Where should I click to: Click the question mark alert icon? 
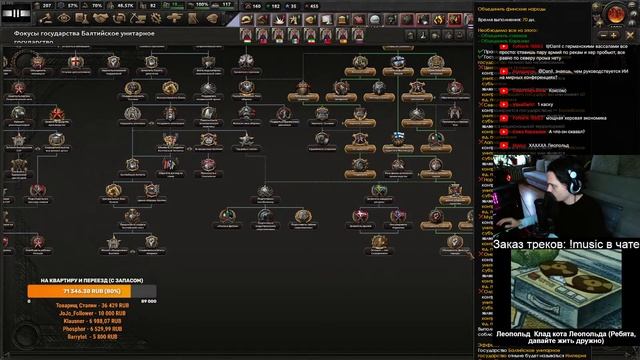[391, 19]
